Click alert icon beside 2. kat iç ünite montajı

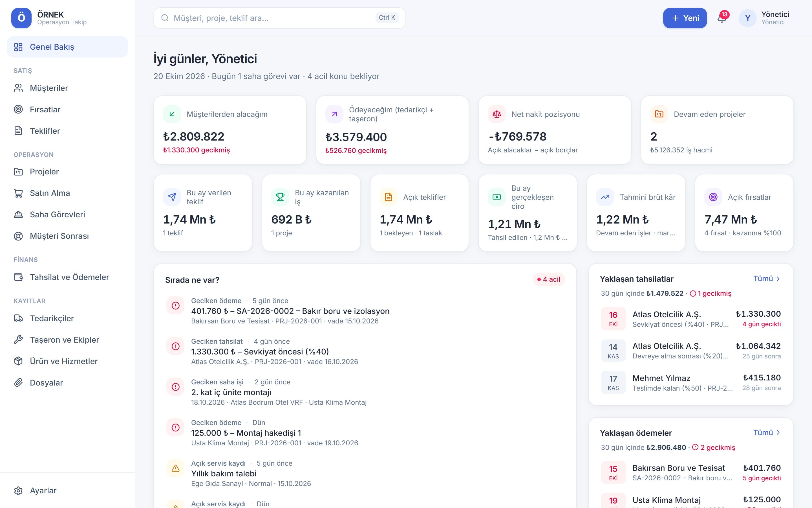tap(175, 387)
